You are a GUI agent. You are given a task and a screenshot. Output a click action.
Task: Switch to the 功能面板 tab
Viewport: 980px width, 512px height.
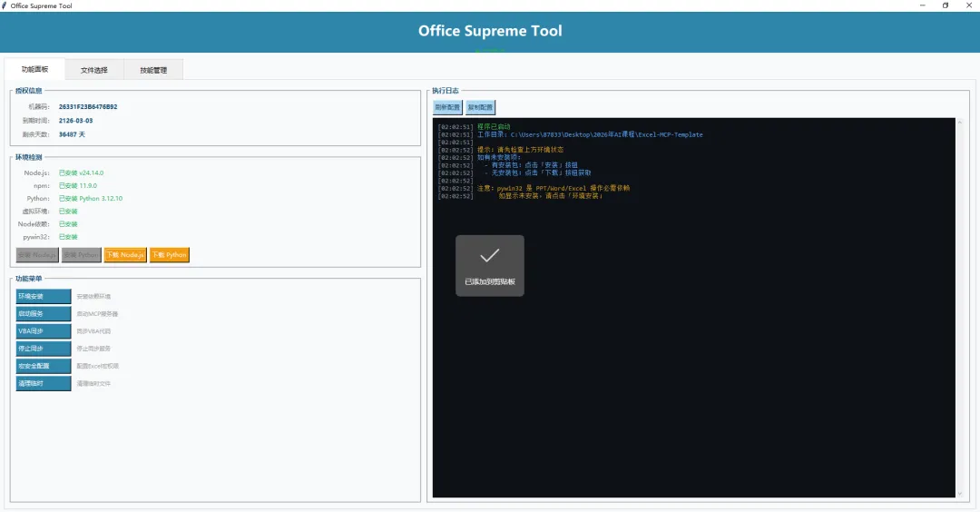(34, 69)
